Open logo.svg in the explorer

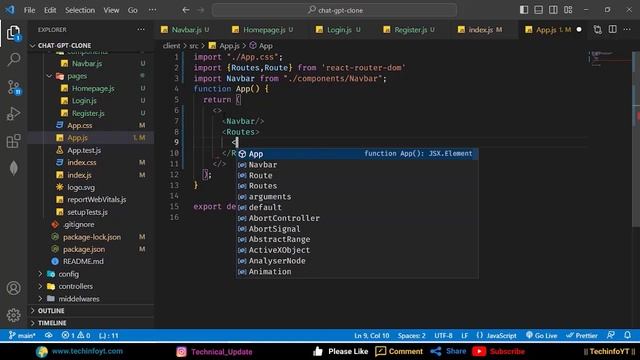(x=81, y=187)
